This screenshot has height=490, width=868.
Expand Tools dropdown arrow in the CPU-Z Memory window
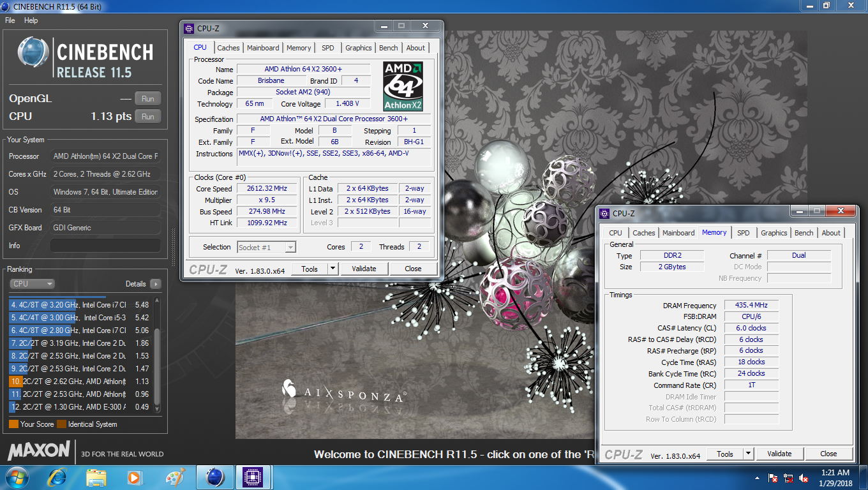[x=748, y=454]
